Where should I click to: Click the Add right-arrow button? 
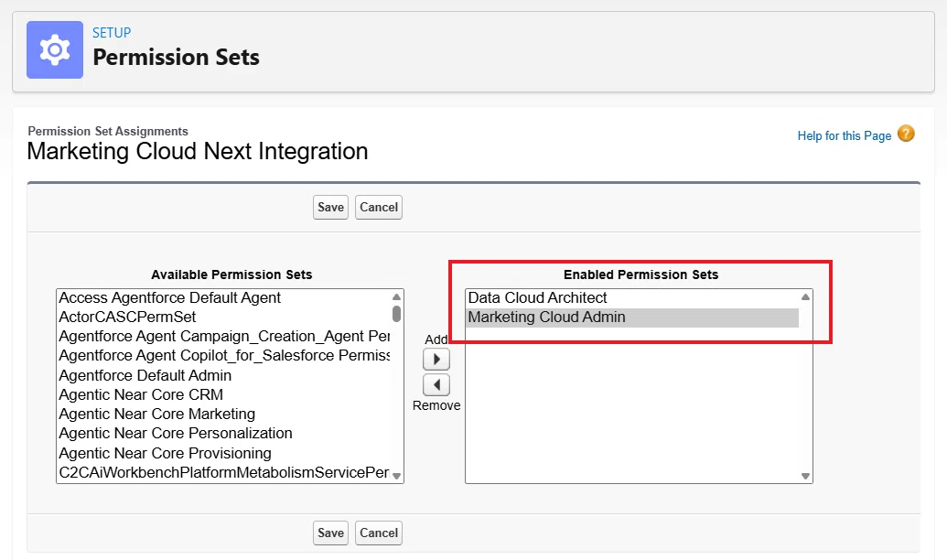click(x=436, y=360)
